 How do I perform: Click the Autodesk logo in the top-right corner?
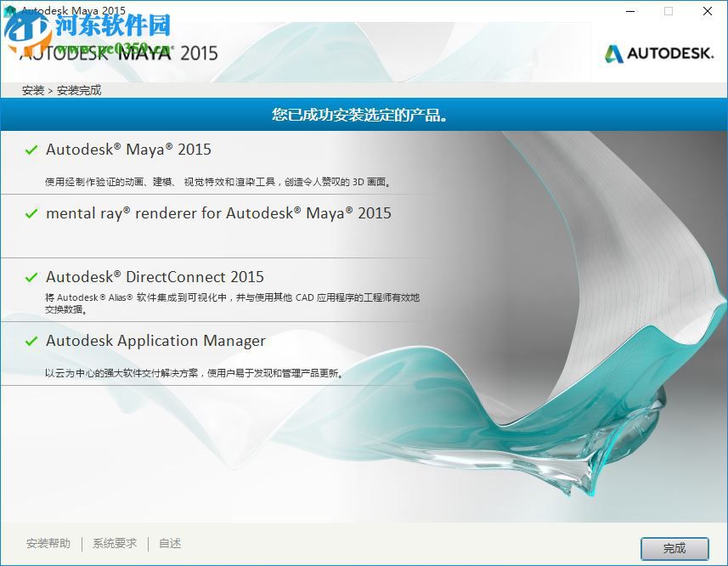[x=658, y=51]
